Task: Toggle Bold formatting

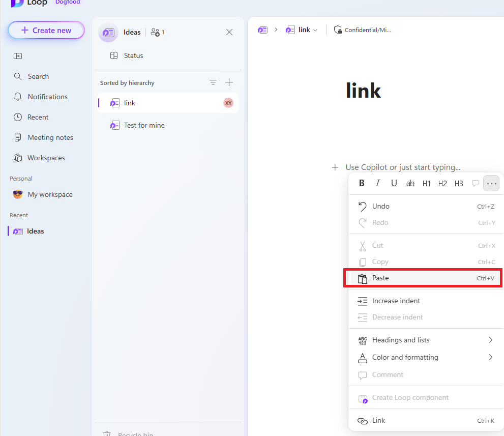Action: tap(362, 183)
